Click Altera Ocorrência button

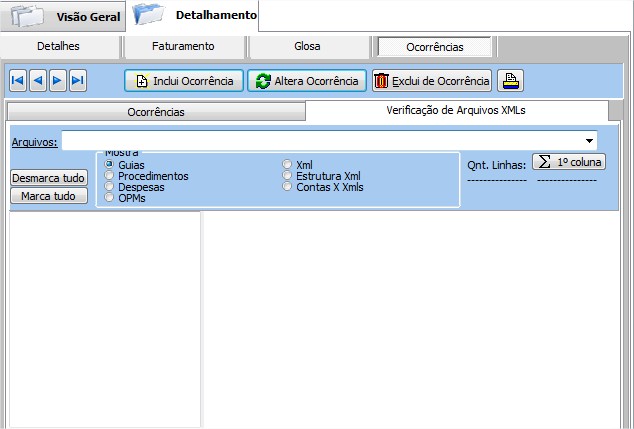point(307,81)
